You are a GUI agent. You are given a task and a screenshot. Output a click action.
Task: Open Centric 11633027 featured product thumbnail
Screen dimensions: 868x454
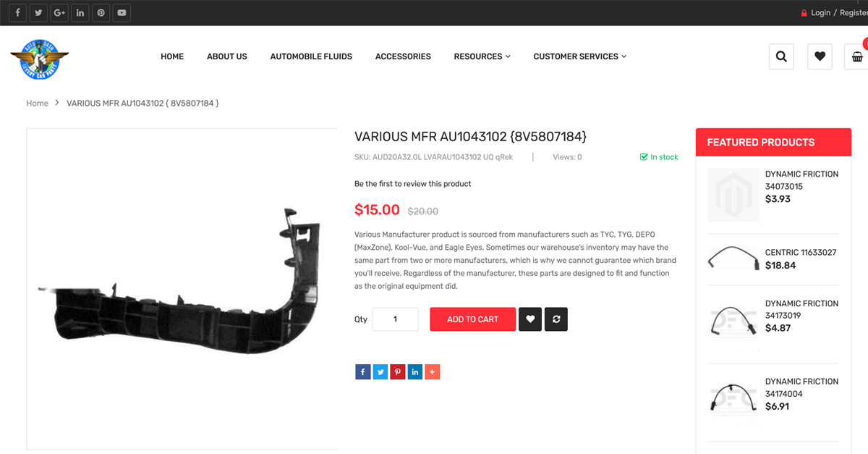point(731,258)
